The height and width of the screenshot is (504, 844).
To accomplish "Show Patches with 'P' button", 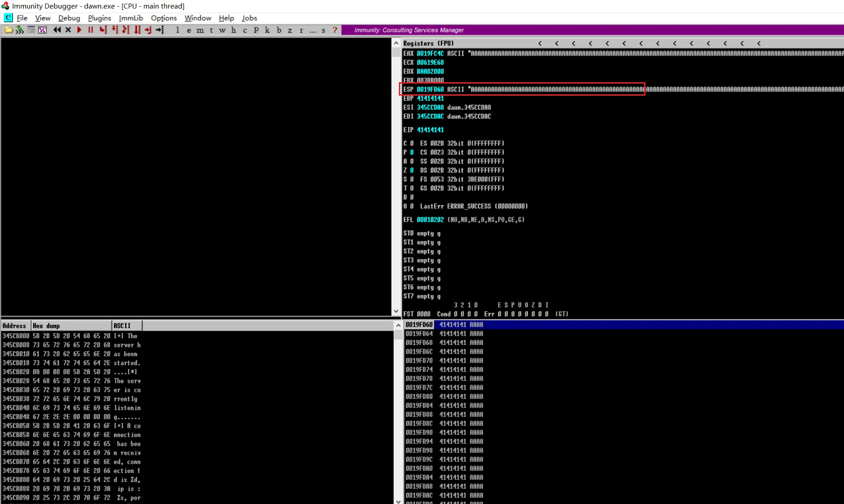I will click(x=256, y=30).
